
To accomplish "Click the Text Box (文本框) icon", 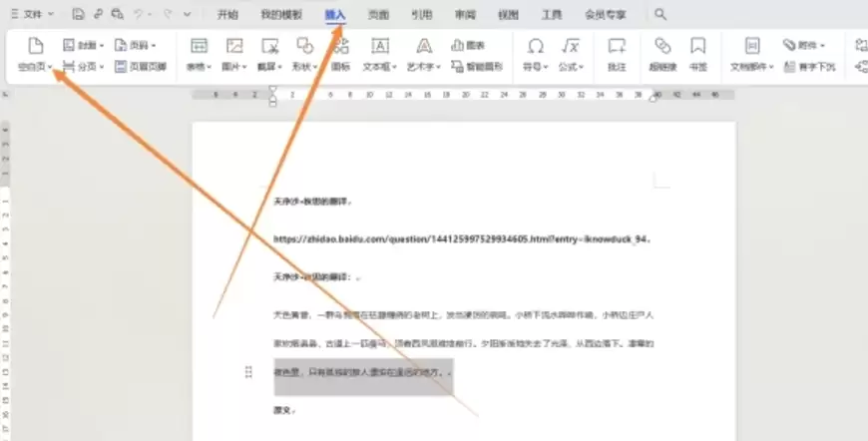I will click(x=380, y=45).
